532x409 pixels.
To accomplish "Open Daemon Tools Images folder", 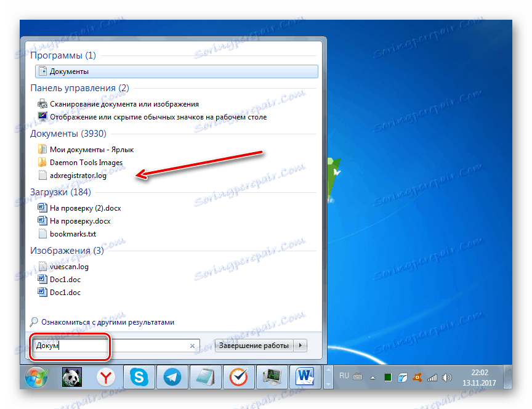I will (x=86, y=162).
